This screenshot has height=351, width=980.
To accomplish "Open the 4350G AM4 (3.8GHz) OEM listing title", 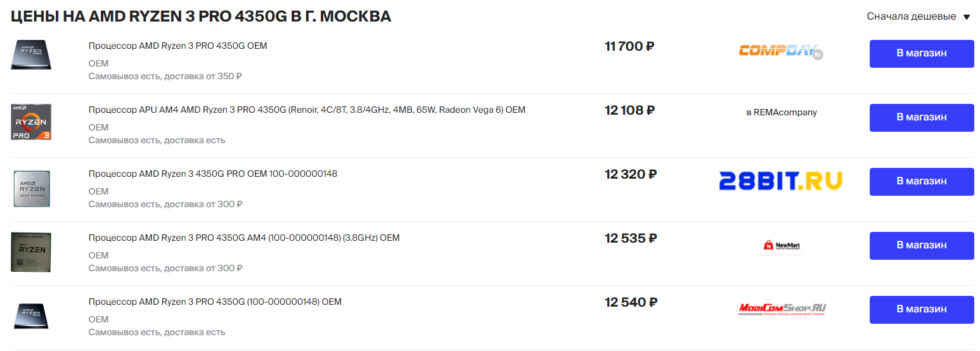I will click(244, 238).
